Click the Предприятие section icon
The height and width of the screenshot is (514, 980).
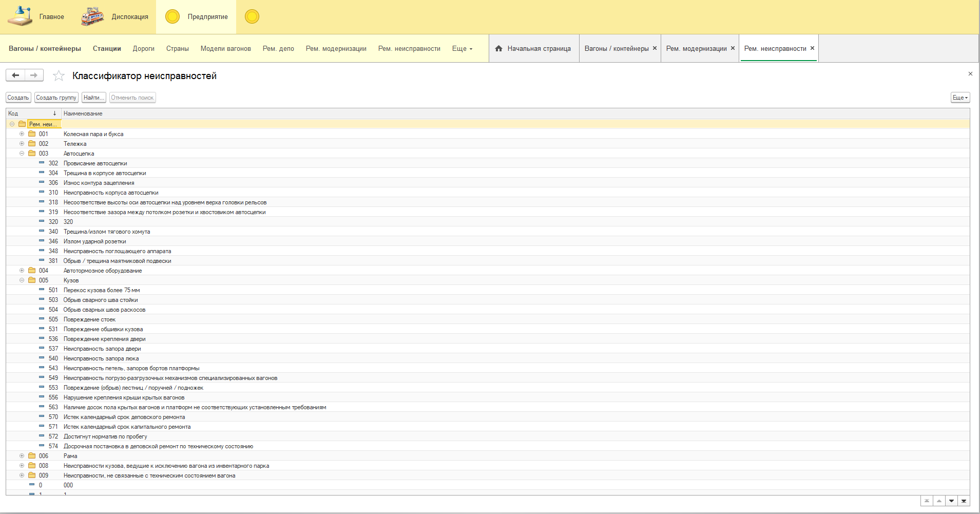[x=172, y=16]
